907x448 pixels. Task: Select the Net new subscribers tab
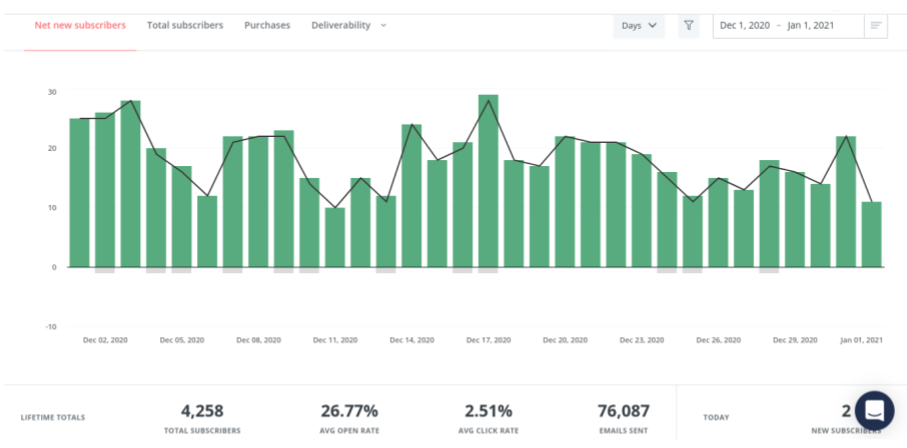[x=80, y=25]
